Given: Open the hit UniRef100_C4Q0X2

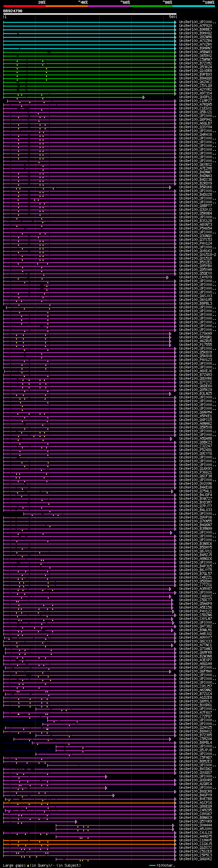Looking at the screenshot, I should pyautogui.click(x=196, y=596).
